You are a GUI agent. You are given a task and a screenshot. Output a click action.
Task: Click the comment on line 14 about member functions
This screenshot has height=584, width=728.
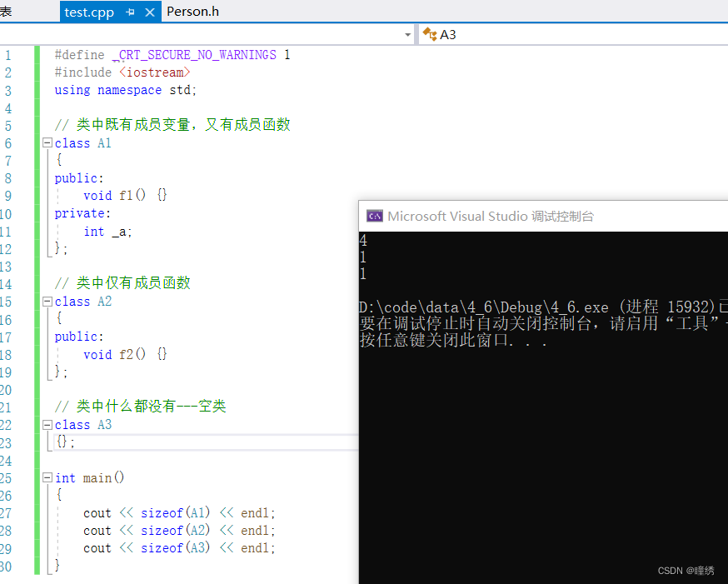point(122,282)
